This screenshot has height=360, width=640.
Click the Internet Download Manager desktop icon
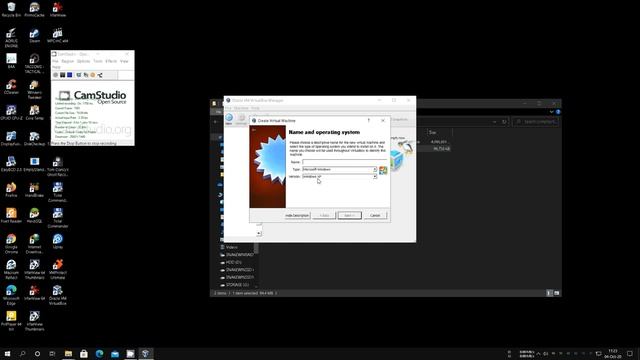[x=34, y=243]
